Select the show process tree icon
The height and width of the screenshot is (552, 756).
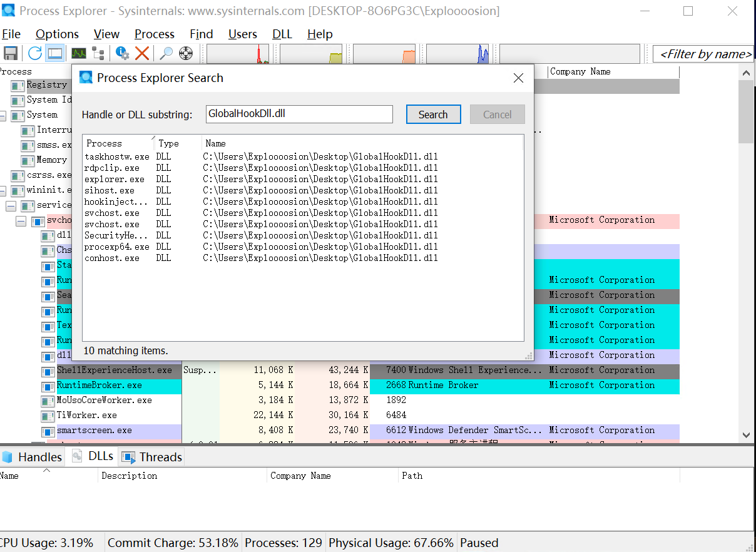coord(97,53)
